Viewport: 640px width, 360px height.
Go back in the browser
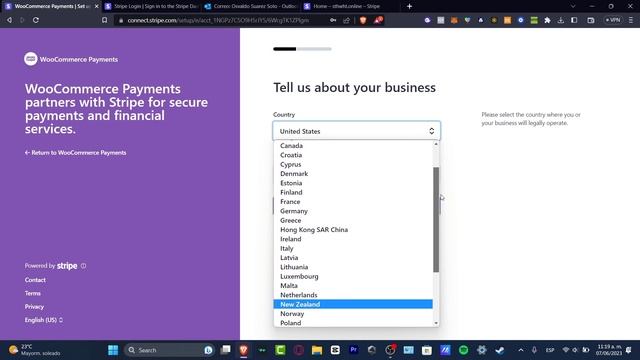9,20
